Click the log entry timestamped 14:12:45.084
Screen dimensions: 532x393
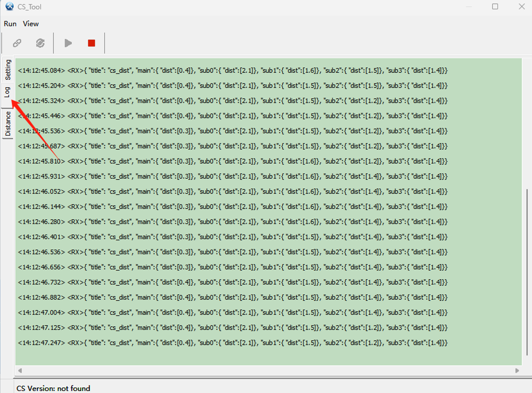233,70
